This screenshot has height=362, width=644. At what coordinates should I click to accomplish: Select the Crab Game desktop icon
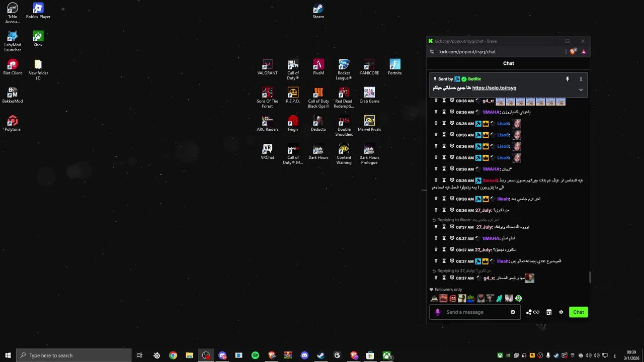(x=369, y=96)
